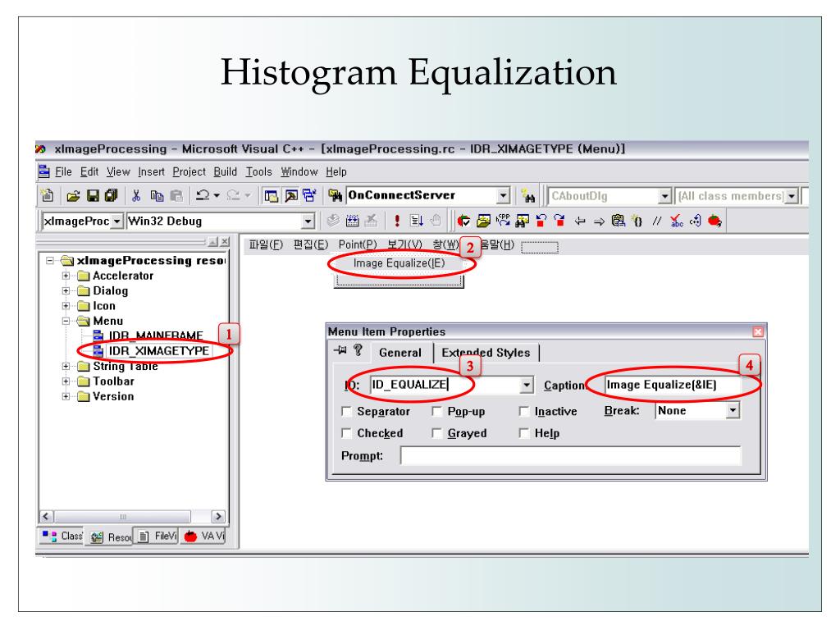Click the curly braces insert icon
Image resolution: width=840 pixels, height=630 pixels.
tap(637, 221)
